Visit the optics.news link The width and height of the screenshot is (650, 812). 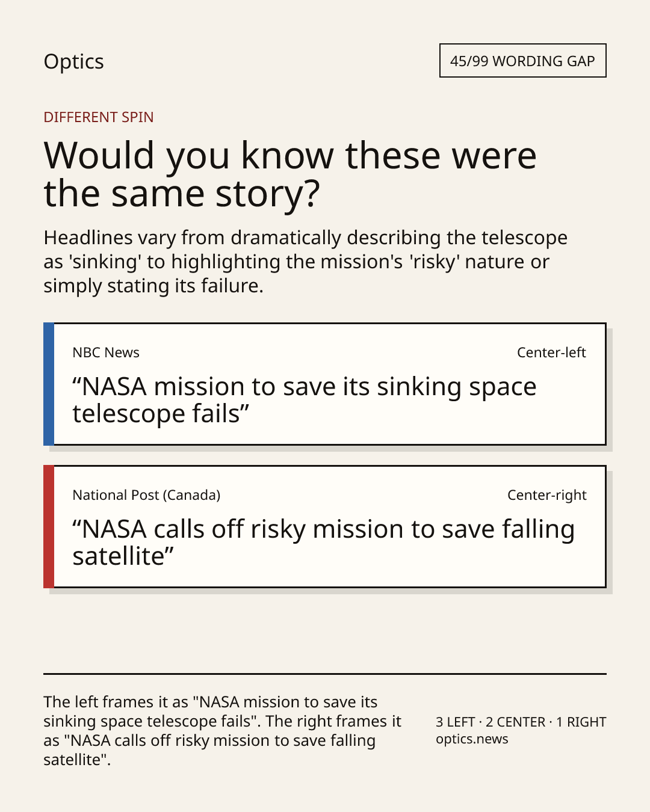[472, 739]
